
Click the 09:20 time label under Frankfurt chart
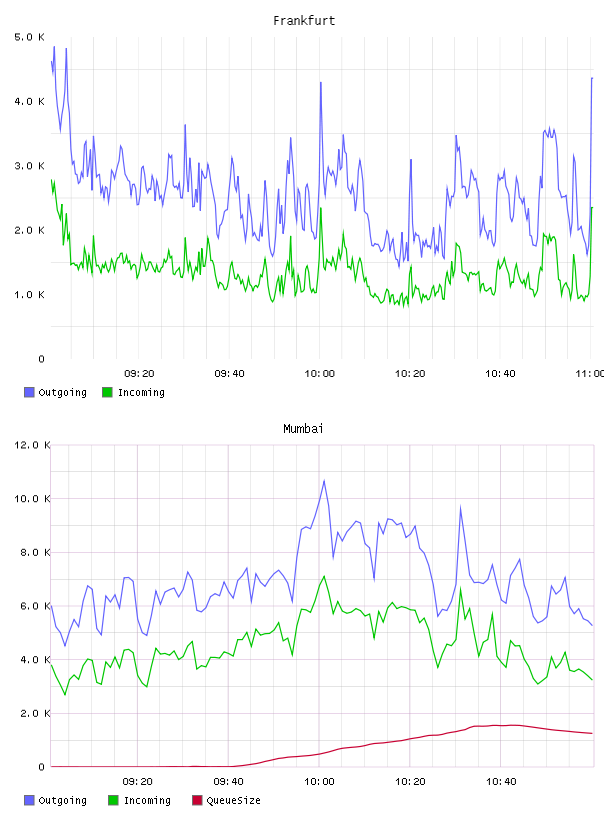click(139, 374)
